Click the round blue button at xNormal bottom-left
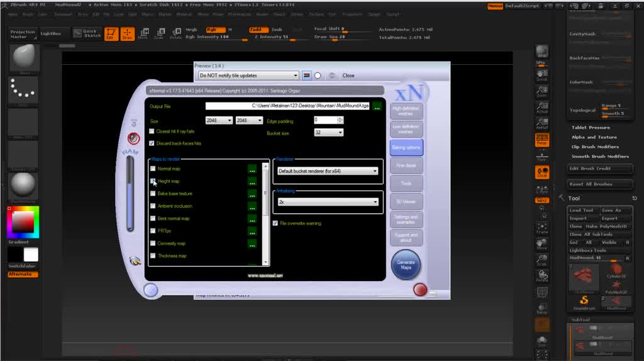This screenshot has height=361, width=644. click(151, 290)
